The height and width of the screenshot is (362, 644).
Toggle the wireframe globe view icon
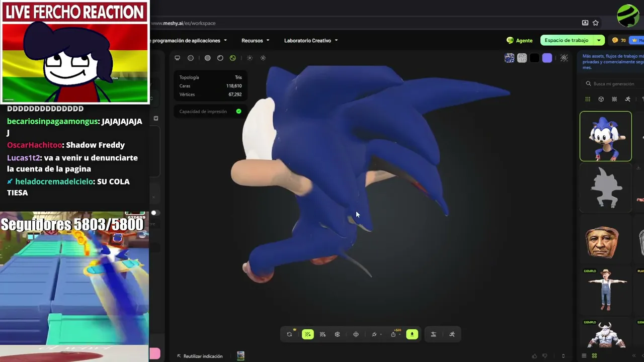click(x=191, y=58)
